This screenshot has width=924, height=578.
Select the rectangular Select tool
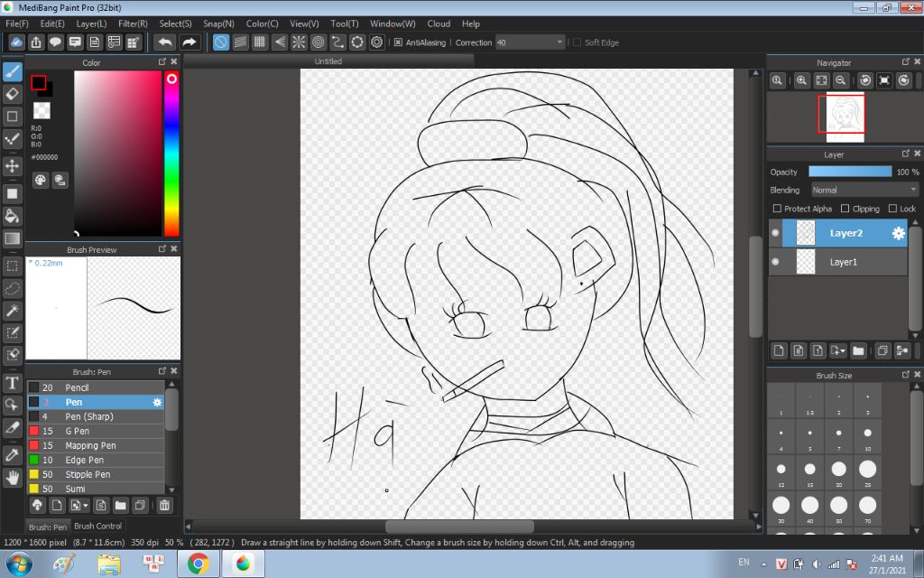click(x=13, y=266)
